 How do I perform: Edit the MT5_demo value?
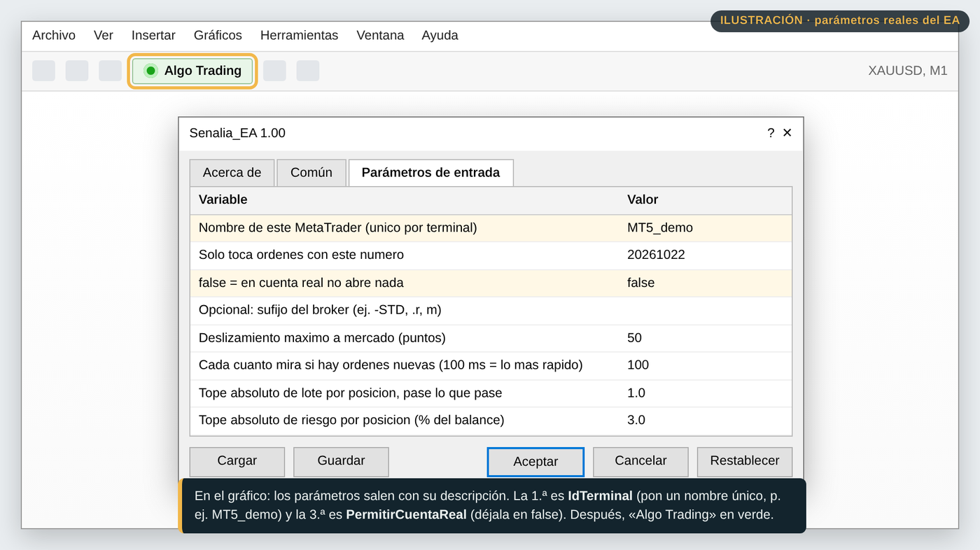[660, 227]
